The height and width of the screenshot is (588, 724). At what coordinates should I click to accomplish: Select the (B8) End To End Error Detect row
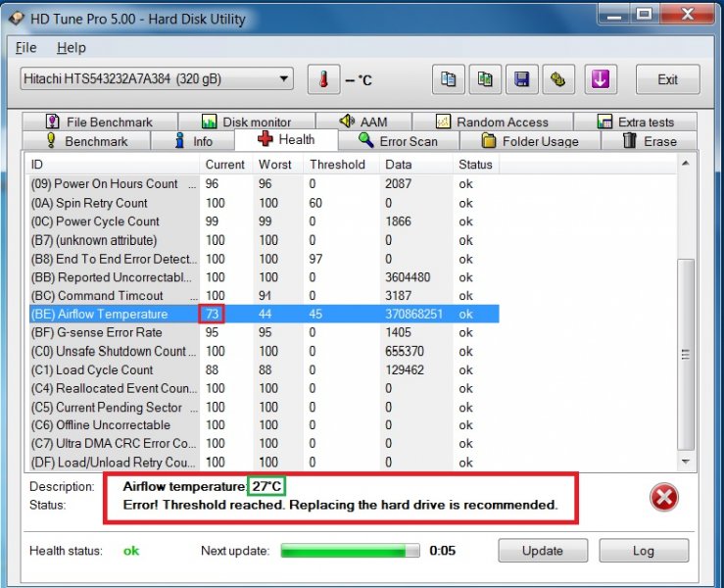coord(265,259)
